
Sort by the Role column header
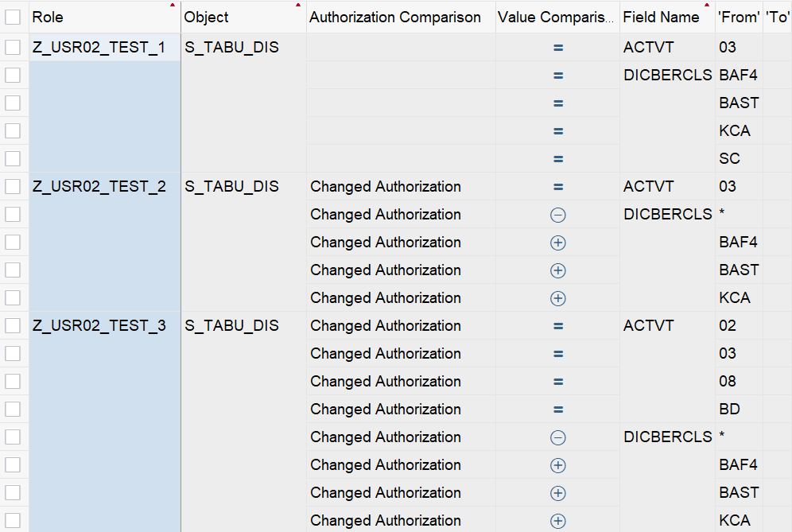pyautogui.click(x=48, y=17)
